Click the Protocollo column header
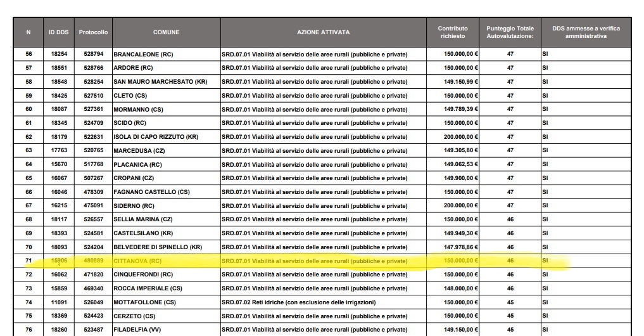The height and width of the screenshot is (336, 644). (x=93, y=32)
